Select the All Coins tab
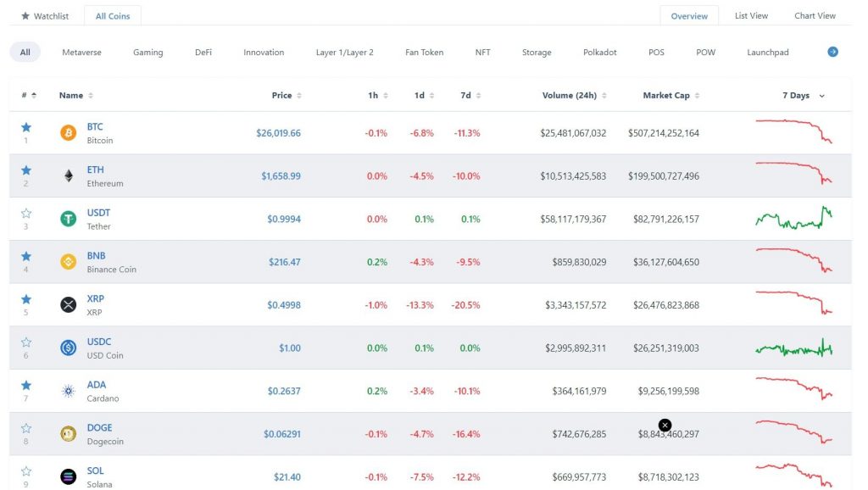The width and height of the screenshot is (868, 490). coord(113,16)
